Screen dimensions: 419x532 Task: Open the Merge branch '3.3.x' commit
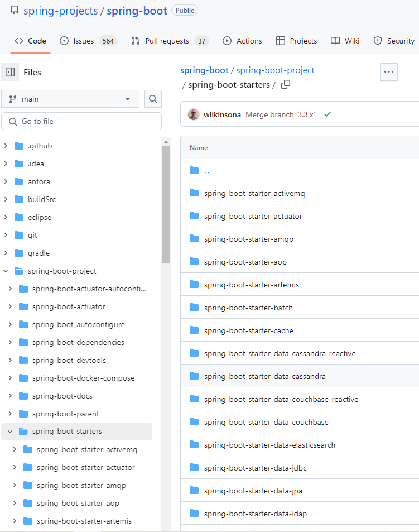280,114
